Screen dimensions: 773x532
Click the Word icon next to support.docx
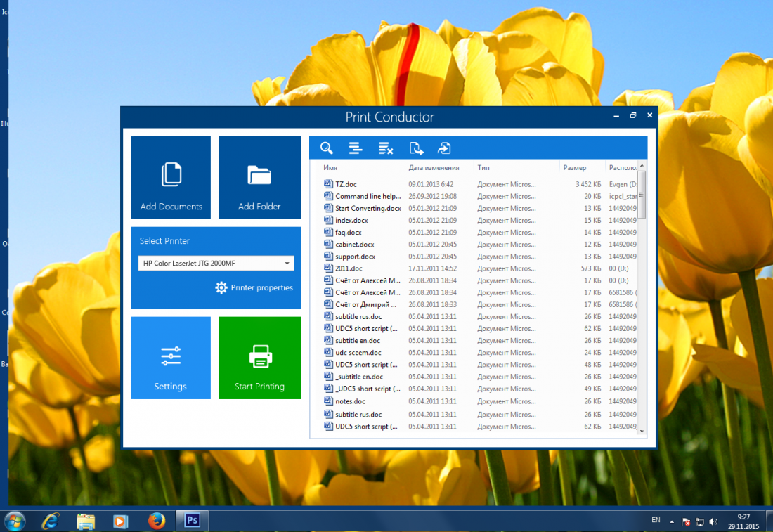point(328,256)
